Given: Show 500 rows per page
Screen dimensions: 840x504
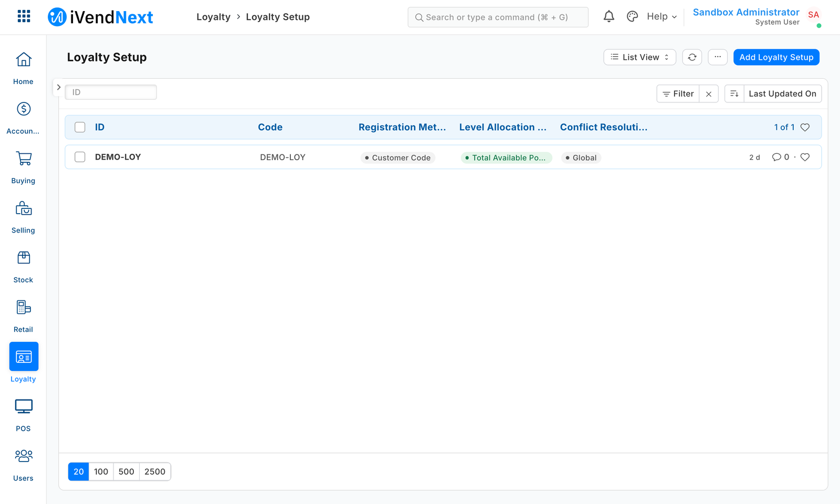Looking at the screenshot, I should click(x=126, y=471).
